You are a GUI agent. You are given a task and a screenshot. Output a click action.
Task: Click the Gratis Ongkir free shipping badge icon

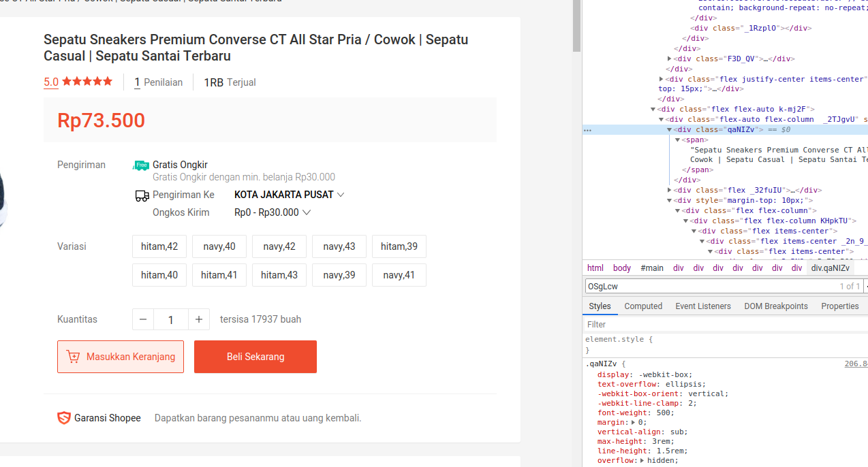pos(141,165)
